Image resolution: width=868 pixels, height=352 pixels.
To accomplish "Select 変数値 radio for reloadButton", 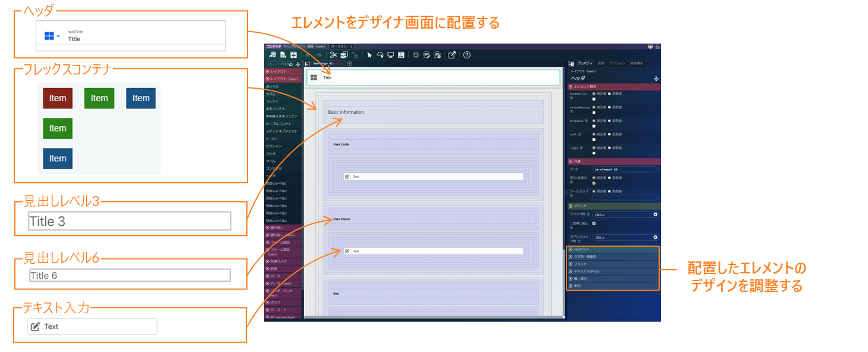I will coord(610,107).
